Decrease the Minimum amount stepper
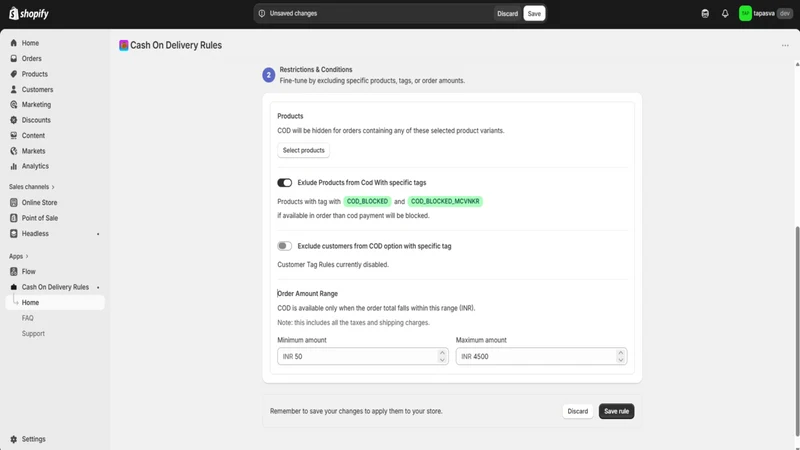The height and width of the screenshot is (450, 800). pyautogui.click(x=442, y=360)
